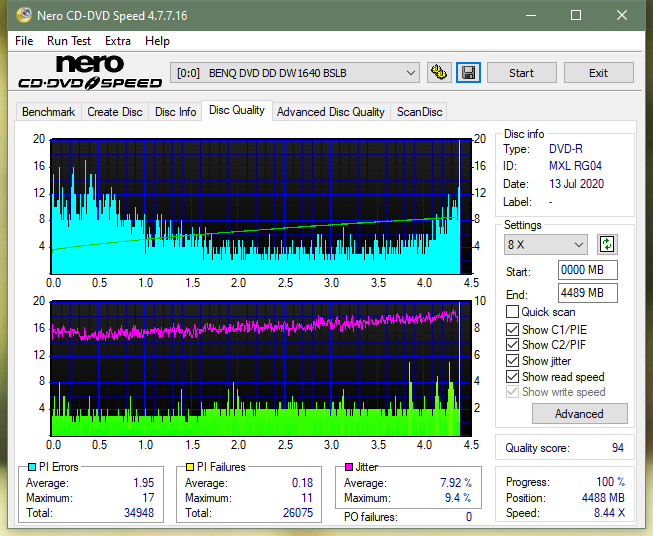Open the Help menu
The height and width of the screenshot is (536, 653).
[x=157, y=41]
